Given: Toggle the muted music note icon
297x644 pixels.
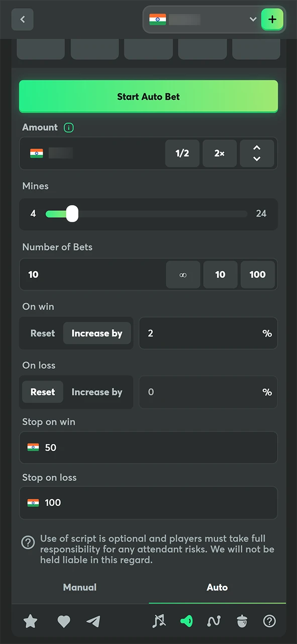Looking at the screenshot, I should pyautogui.click(x=159, y=621).
